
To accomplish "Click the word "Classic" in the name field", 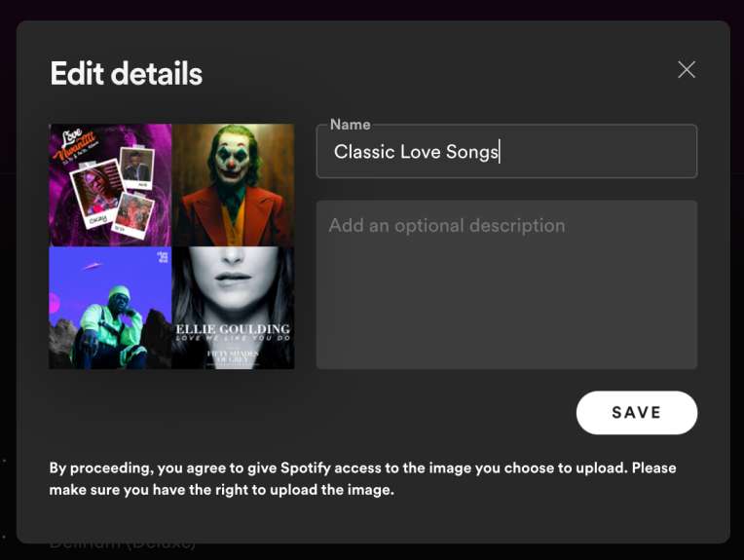I will pos(364,152).
